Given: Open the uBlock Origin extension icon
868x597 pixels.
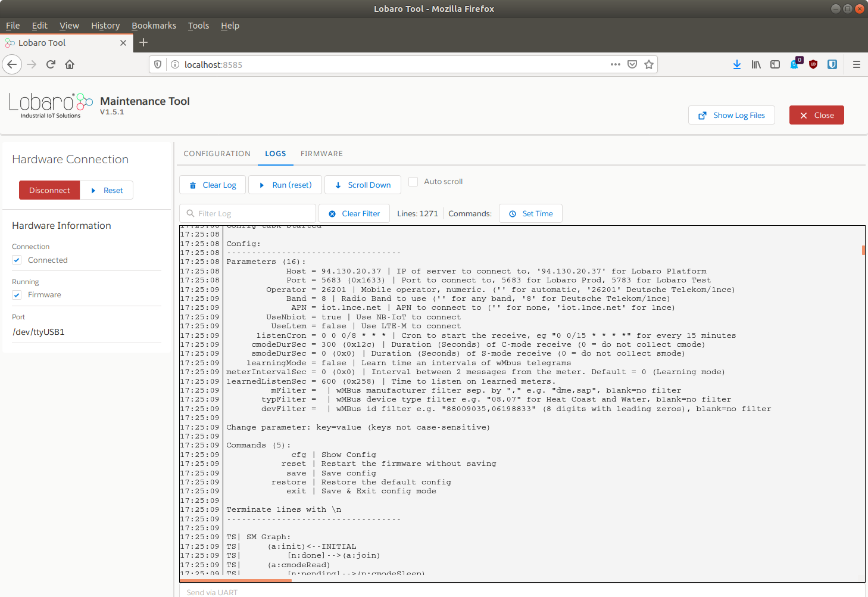Looking at the screenshot, I should [813, 64].
